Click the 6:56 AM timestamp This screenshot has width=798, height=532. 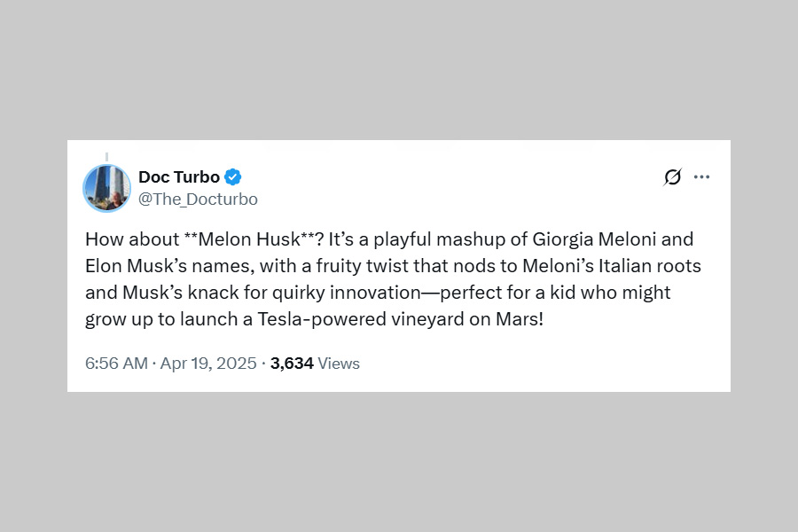[x=114, y=364]
